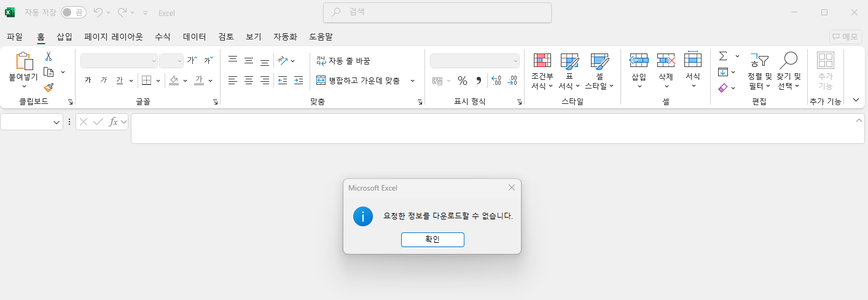This screenshot has width=868, height=300.
Task: Close the Microsoft Excel message dialog
Action: (x=512, y=187)
